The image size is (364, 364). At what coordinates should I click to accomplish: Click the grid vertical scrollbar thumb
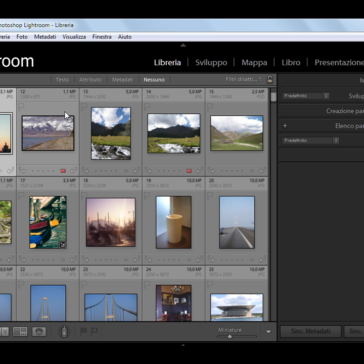(x=274, y=97)
